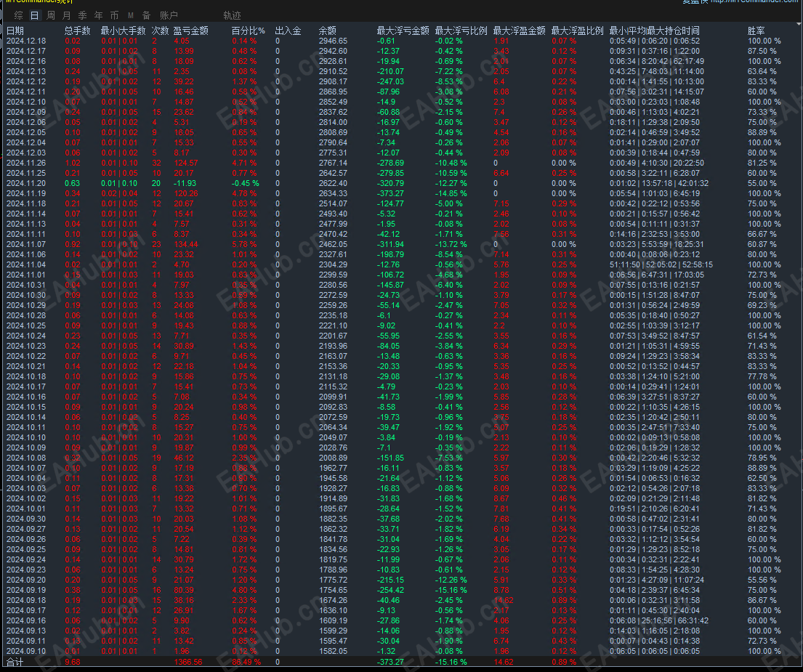Viewport: 803px width, 672px height.
Task: Click the 80.39 profit value
Action: pos(184,590)
